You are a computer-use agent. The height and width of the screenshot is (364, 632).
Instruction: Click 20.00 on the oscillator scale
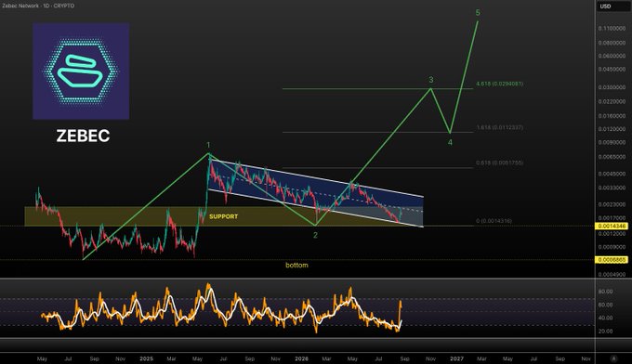605,331
